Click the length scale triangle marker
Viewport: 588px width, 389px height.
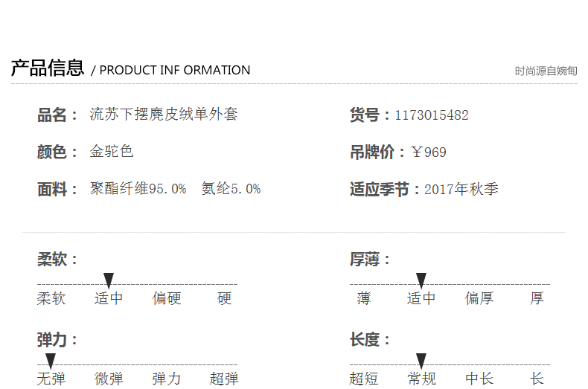(x=421, y=361)
